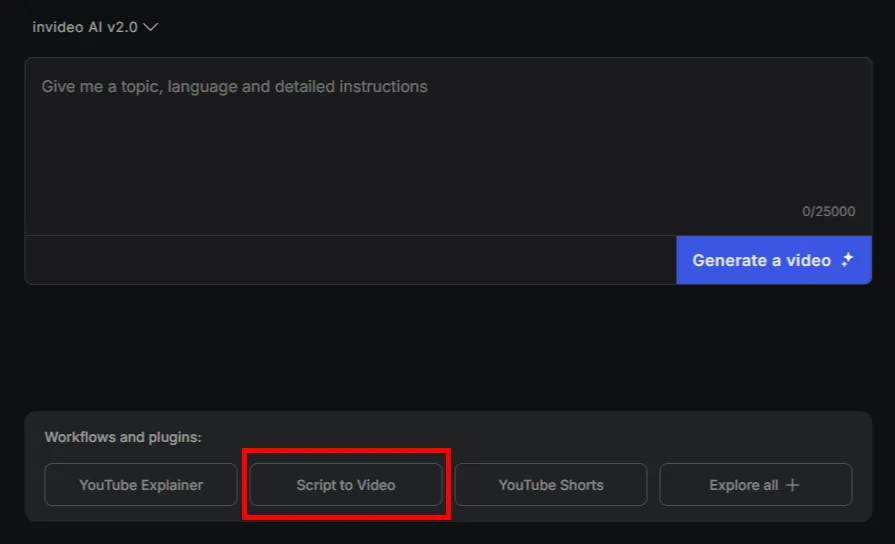Viewport: 895px width, 544px height.
Task: Pick the YouTube Shorts workflow
Action: click(551, 485)
